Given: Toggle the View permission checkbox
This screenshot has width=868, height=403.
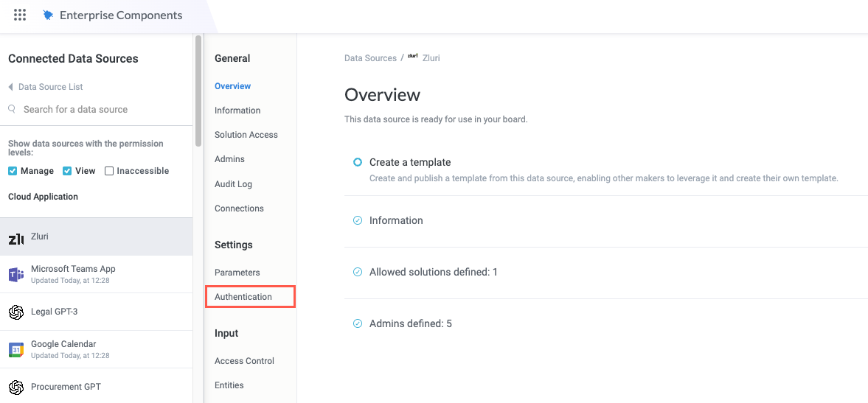Looking at the screenshot, I should tap(67, 171).
